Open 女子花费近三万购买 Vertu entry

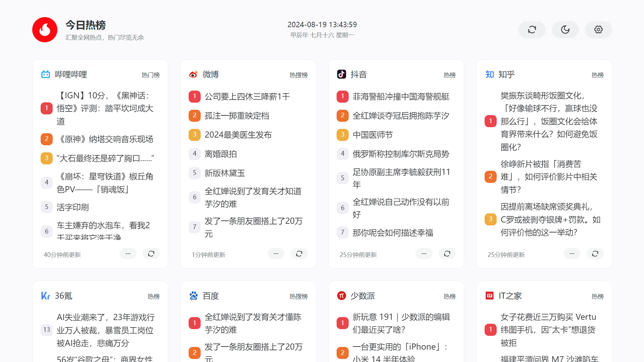(548, 330)
